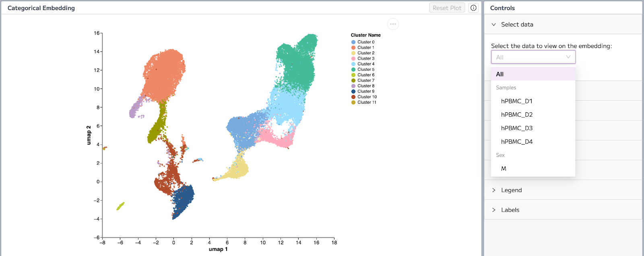Click Cluster 9 dark blue legend swatch
Screen dimensions: 644x256
coord(353,91)
